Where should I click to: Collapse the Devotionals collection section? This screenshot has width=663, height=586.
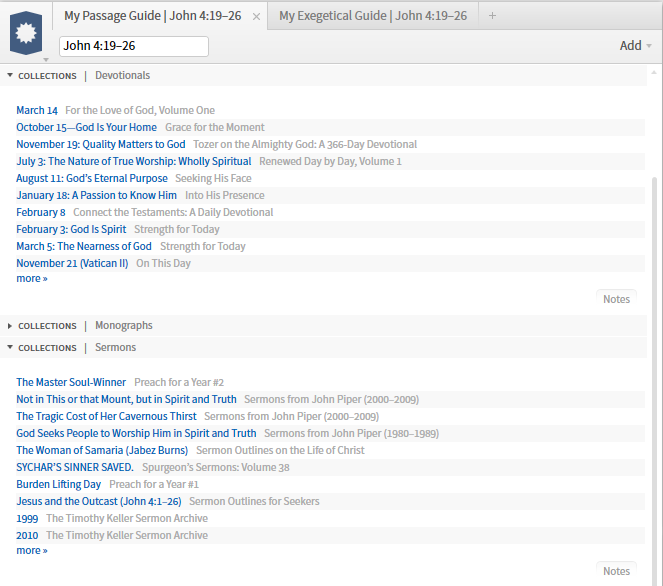[x=10, y=75]
